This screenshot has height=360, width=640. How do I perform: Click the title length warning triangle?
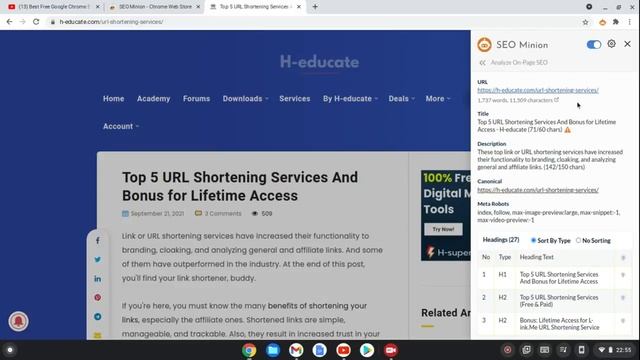(568, 130)
